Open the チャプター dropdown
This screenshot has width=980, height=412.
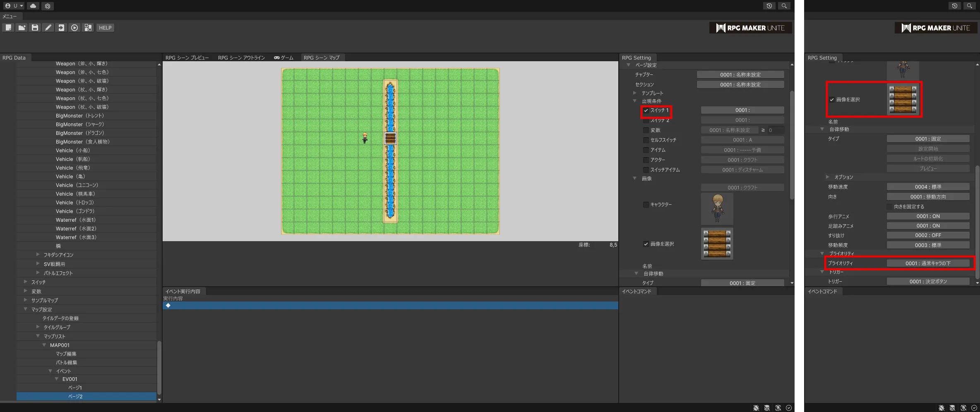[x=740, y=75]
